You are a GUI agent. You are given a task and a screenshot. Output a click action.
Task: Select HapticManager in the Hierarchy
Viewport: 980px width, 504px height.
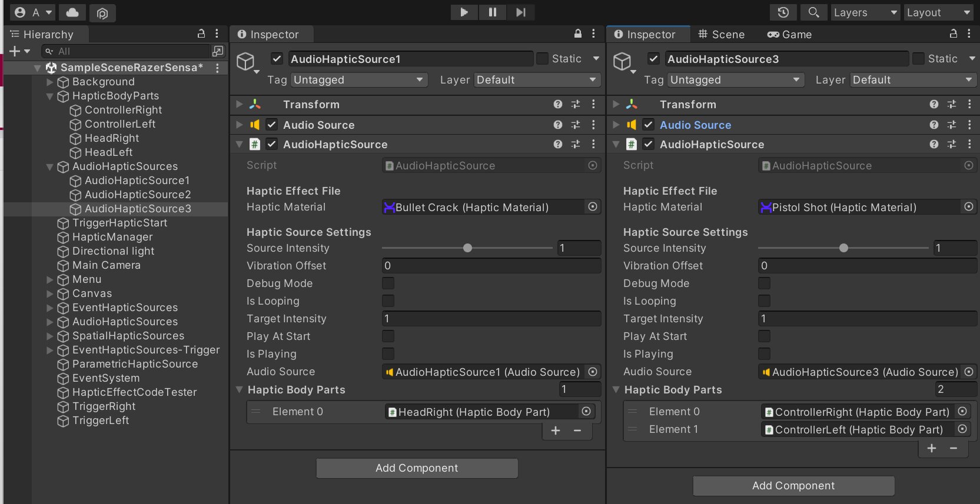click(x=112, y=237)
